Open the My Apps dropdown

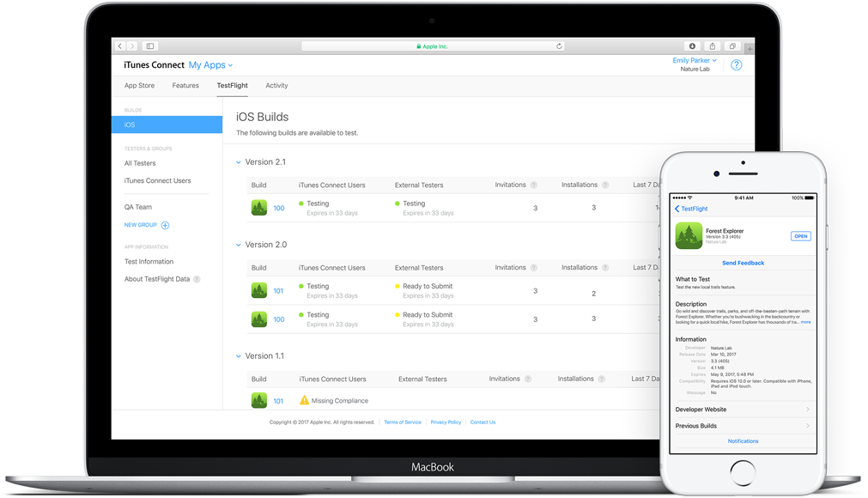coord(210,64)
